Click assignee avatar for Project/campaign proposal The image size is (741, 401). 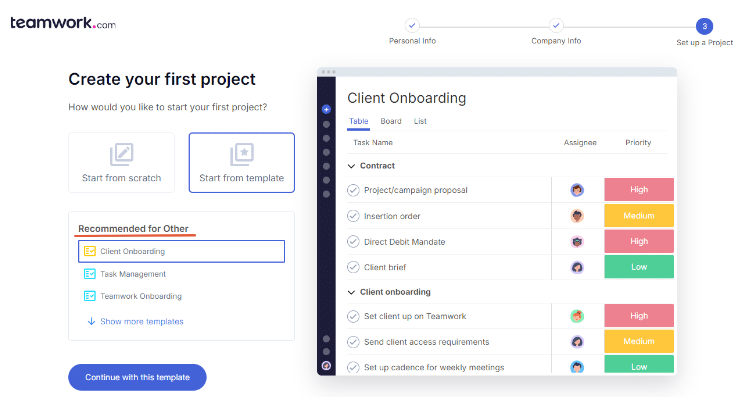577,190
